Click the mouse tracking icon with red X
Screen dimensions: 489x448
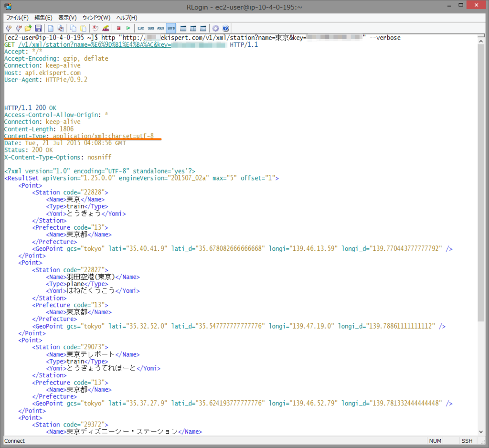pyautogui.click(x=96, y=28)
